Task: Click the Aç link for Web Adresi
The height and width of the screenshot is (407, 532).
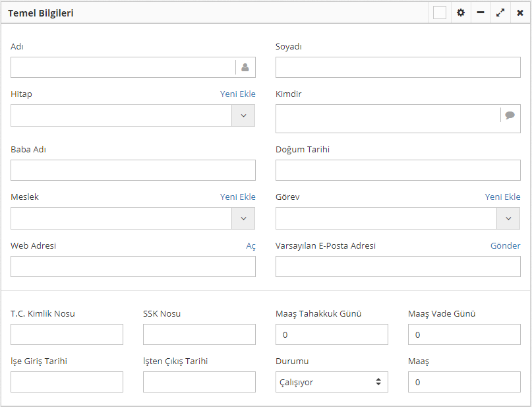Action: click(x=251, y=246)
